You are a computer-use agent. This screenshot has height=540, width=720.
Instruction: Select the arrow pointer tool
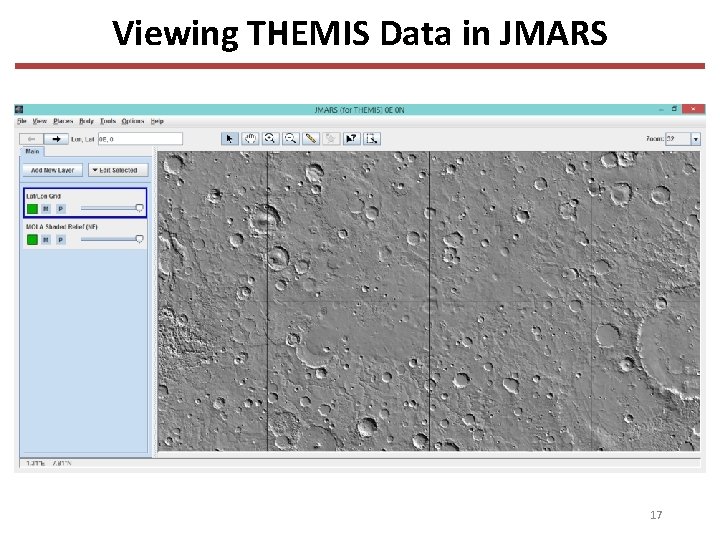(230, 139)
